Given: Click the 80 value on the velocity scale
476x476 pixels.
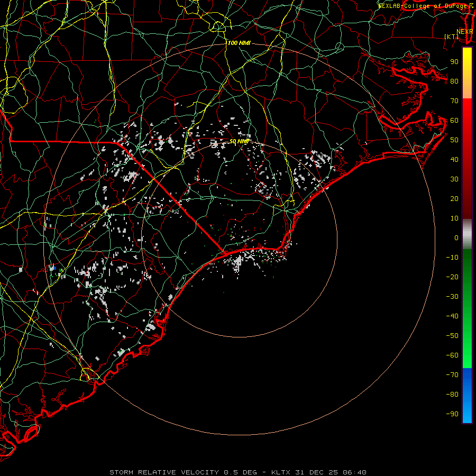Looking at the screenshot, I should [454, 81].
